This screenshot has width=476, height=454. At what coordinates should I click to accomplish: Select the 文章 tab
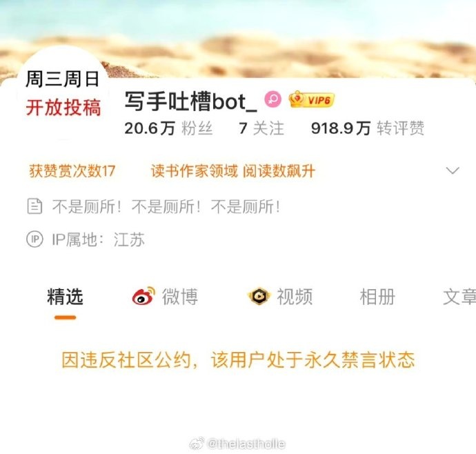click(459, 297)
